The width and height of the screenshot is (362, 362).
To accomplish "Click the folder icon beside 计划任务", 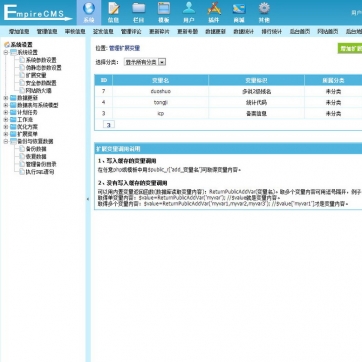I will (x=13, y=113).
